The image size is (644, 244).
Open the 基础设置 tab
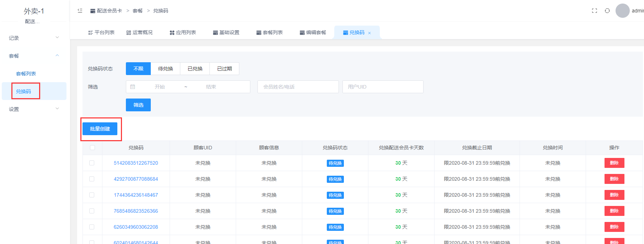(226, 32)
